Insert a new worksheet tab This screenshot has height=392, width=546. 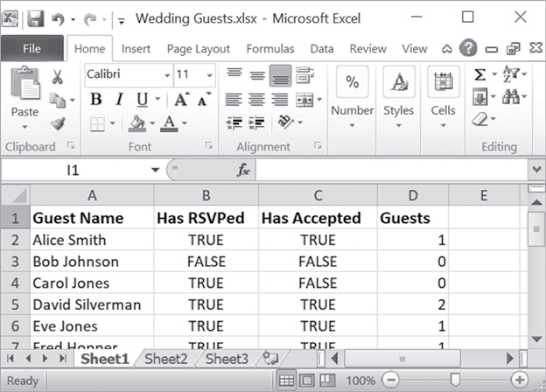click(x=270, y=358)
